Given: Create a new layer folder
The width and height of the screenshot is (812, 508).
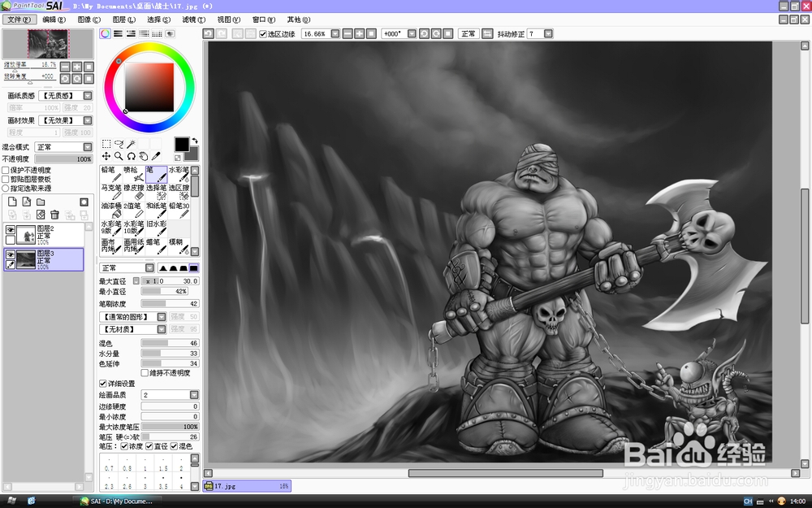Looking at the screenshot, I should pyautogui.click(x=41, y=202).
